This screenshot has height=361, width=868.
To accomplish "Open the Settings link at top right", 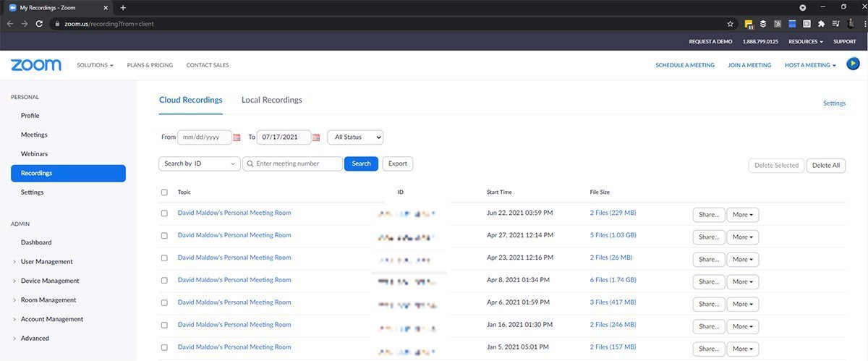I will (x=834, y=103).
